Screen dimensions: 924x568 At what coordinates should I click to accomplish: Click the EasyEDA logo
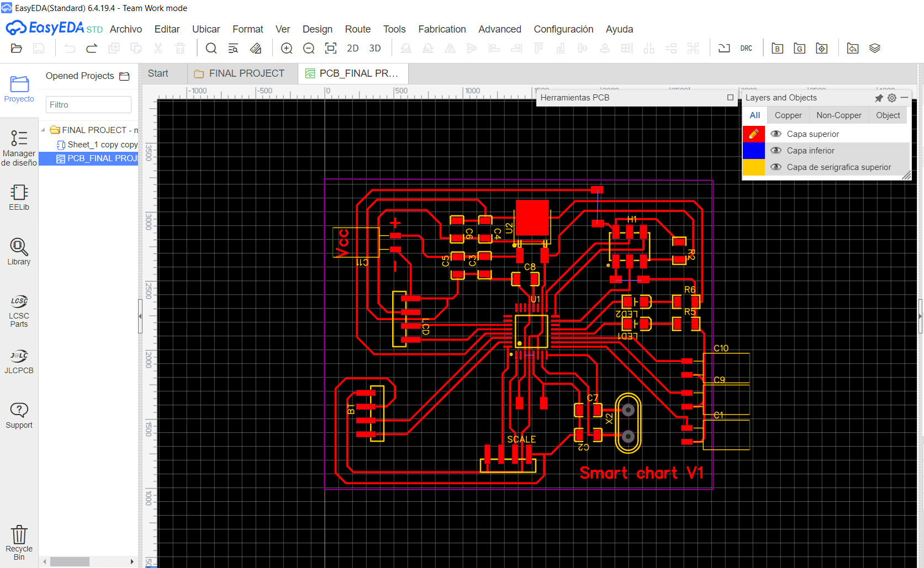pyautogui.click(x=54, y=28)
